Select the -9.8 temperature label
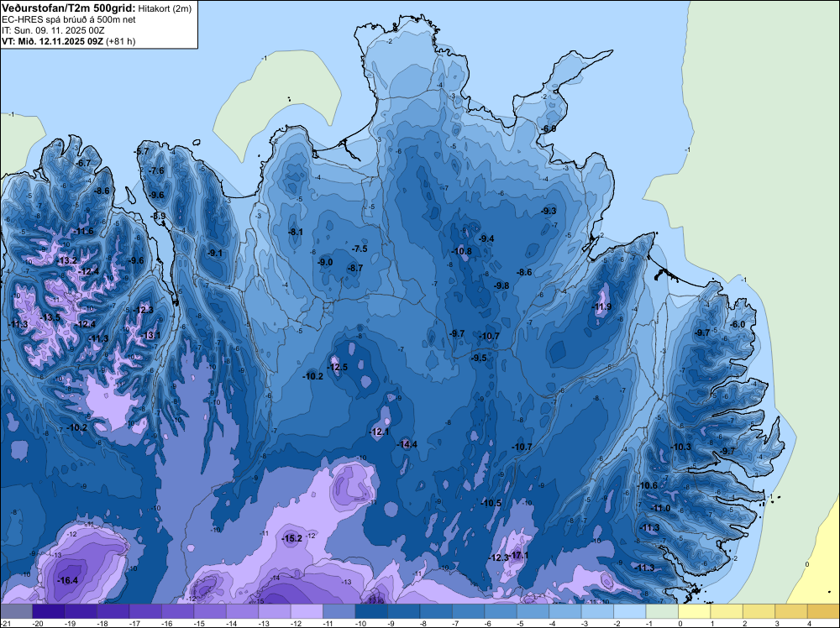The width and height of the screenshot is (840, 628). click(501, 286)
